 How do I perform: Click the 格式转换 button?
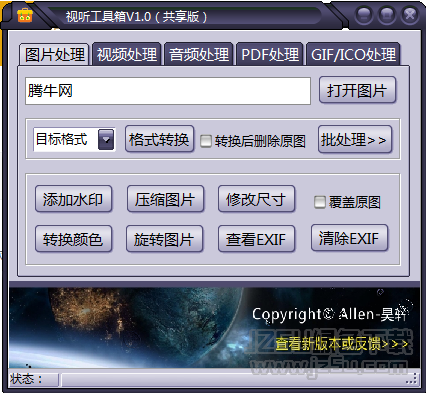pyautogui.click(x=159, y=139)
